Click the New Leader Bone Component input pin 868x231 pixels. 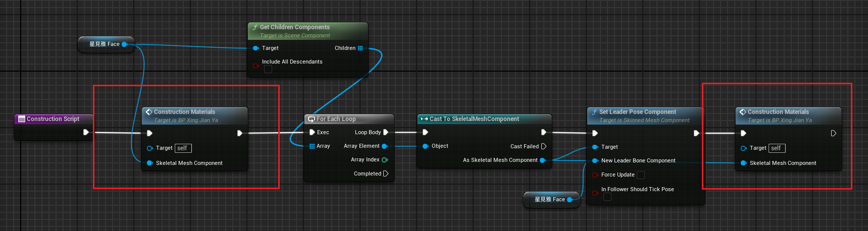tap(595, 161)
